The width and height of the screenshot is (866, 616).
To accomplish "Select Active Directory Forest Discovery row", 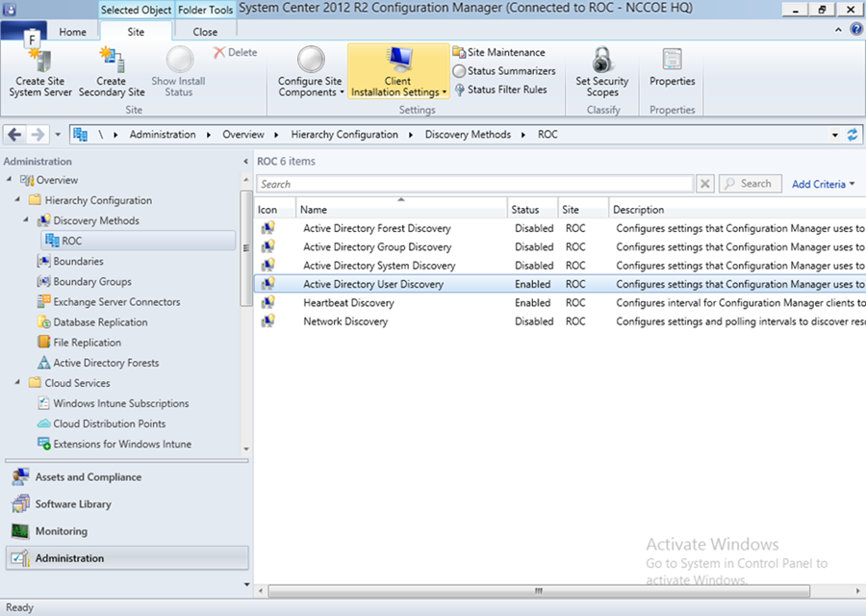I will click(x=560, y=228).
